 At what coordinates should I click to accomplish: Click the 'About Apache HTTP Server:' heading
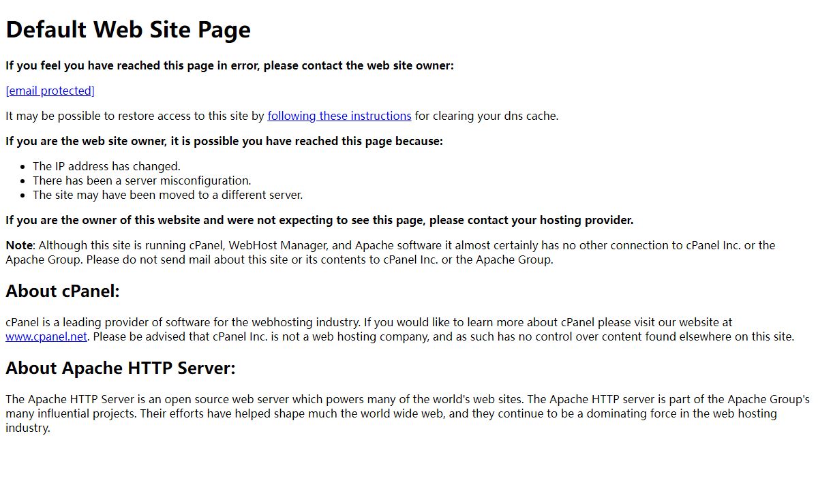pos(121,368)
